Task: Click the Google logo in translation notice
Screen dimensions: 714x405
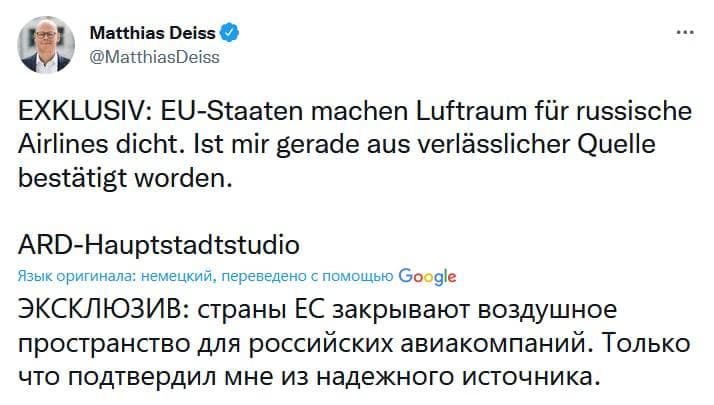Action: coord(427,276)
